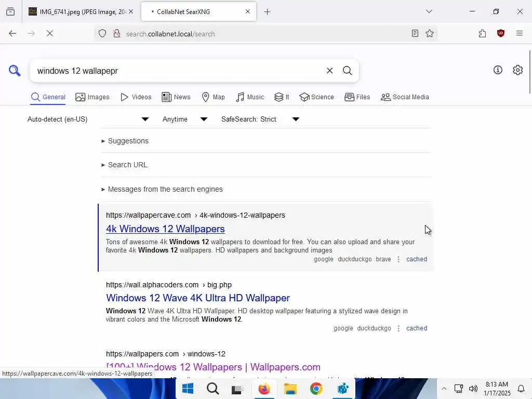
Task: Open Wallpapers.com Windows 12 result
Action: [213, 367]
